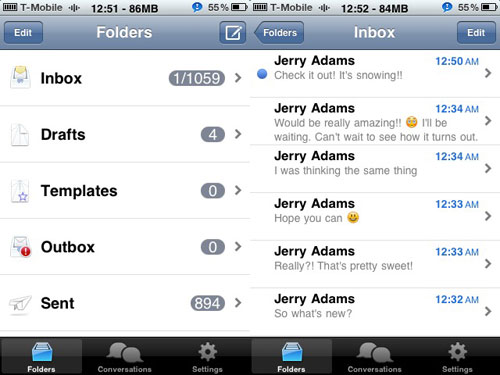
Task: Tap the 12:32 AM timestamp
Action: [x=457, y=300]
